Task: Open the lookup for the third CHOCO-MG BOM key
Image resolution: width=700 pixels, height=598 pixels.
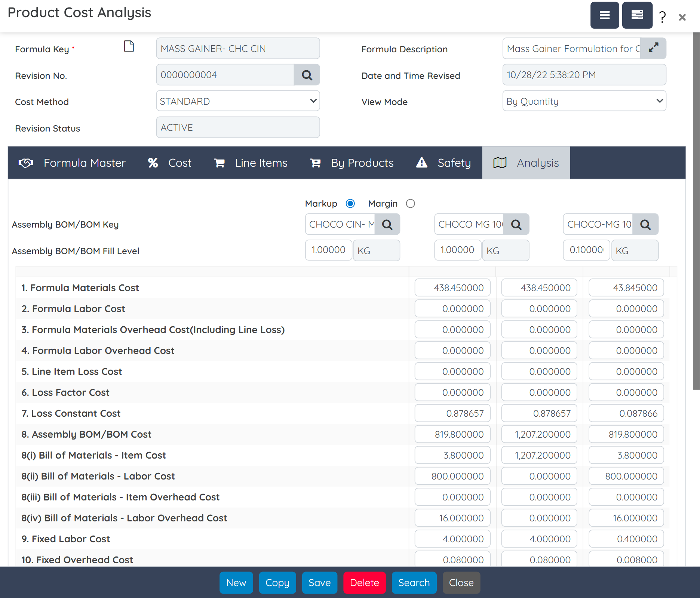Action: click(645, 224)
